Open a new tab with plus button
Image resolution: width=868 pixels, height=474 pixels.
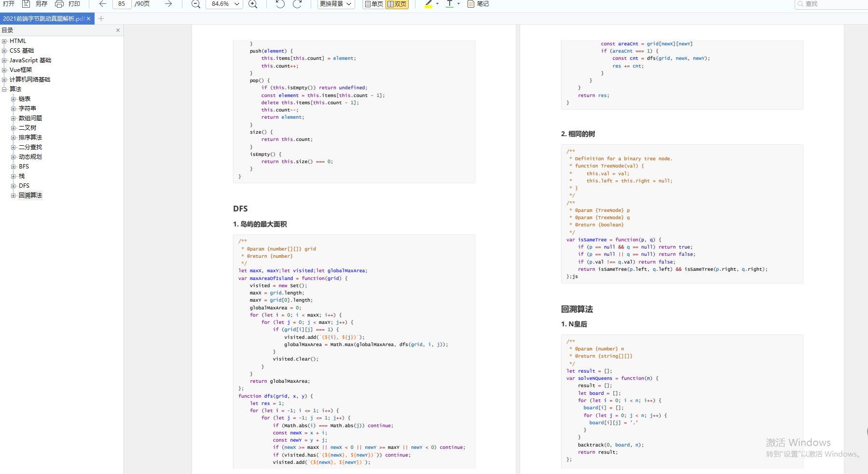coord(101,19)
